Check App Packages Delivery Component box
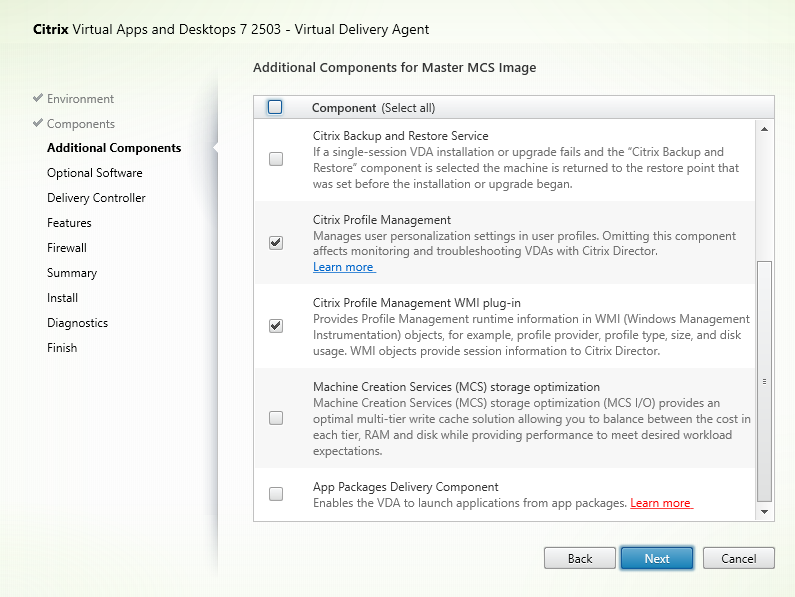The width and height of the screenshot is (795, 597). pyautogui.click(x=276, y=494)
